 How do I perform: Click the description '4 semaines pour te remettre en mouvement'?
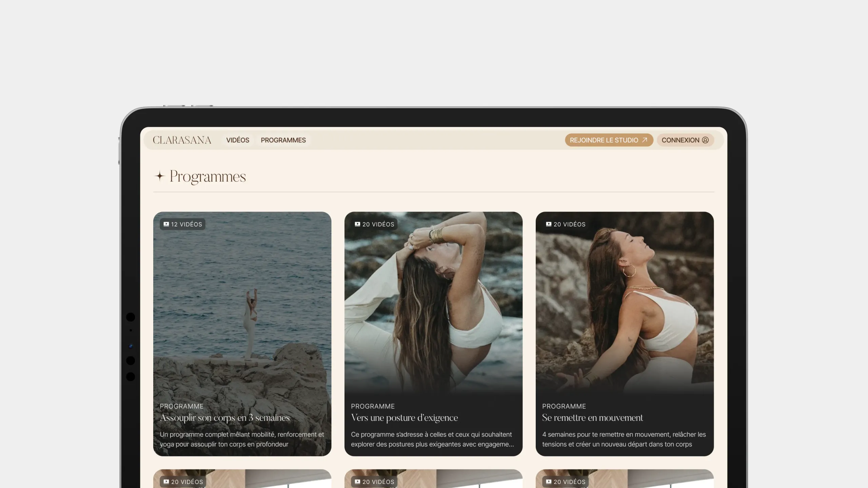(624, 439)
